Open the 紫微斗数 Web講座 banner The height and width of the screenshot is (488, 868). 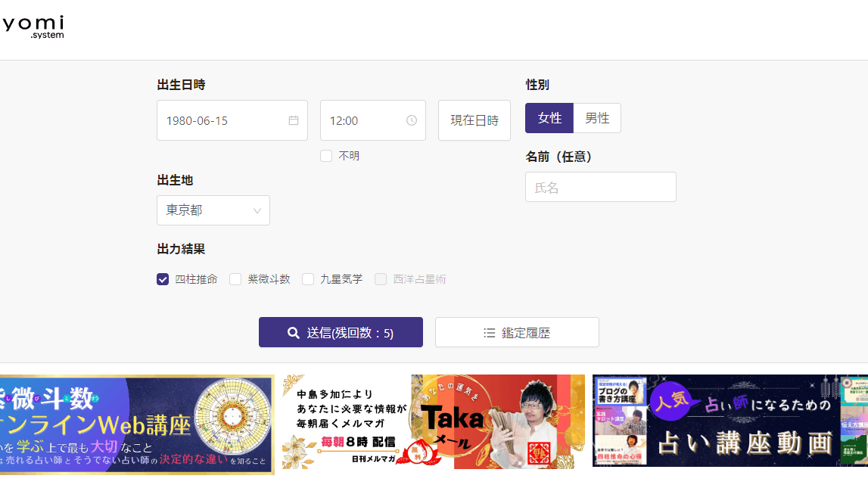[x=136, y=424]
